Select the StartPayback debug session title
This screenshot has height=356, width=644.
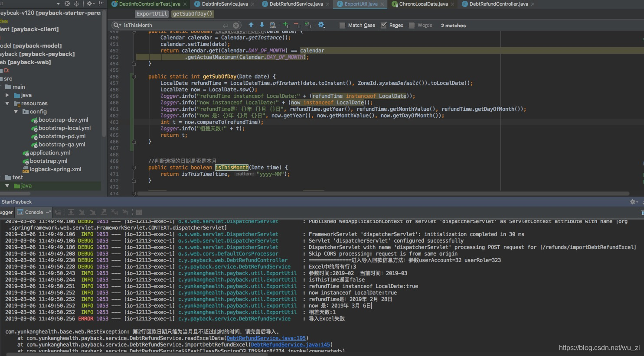click(x=16, y=202)
